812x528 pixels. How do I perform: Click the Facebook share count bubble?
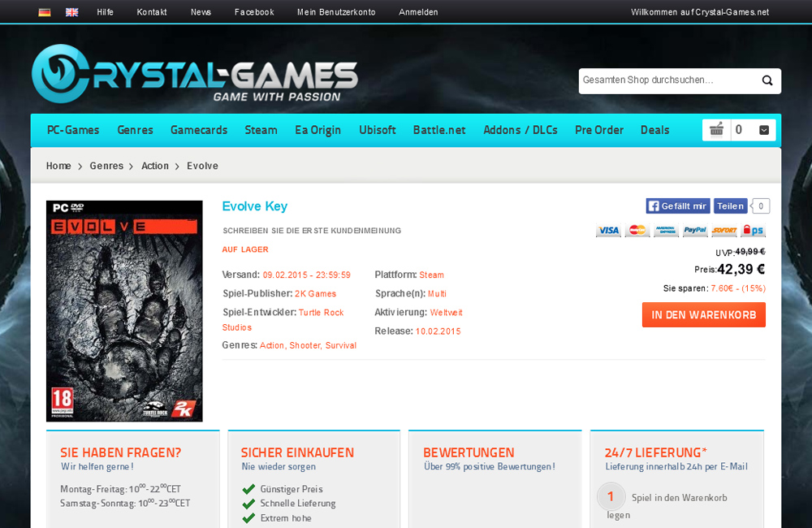tap(760, 206)
